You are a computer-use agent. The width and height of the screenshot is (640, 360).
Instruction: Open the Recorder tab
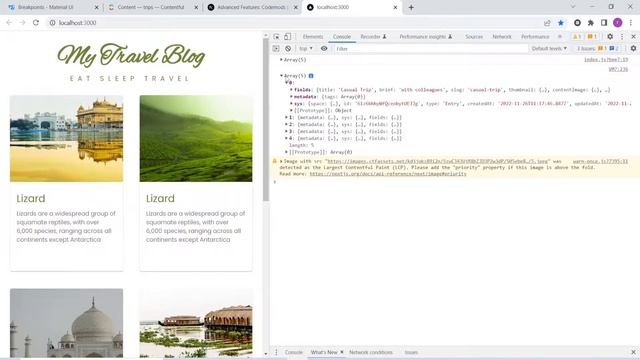click(x=373, y=37)
